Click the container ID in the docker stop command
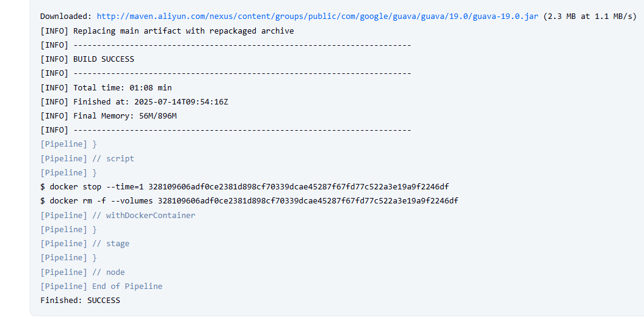Viewport: 644px width, 325px height. click(x=298, y=187)
